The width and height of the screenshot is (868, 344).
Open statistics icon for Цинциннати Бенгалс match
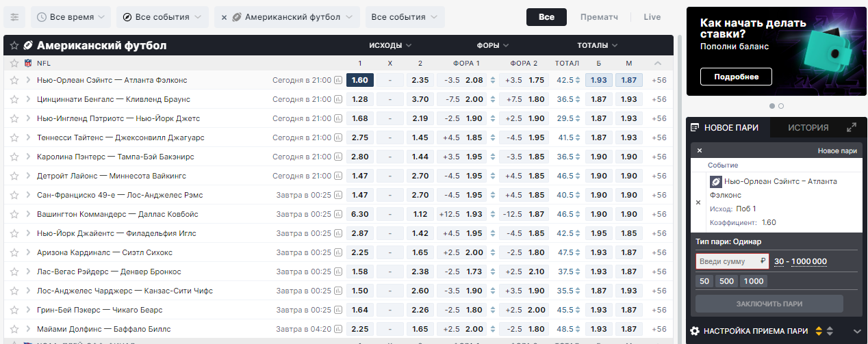pyautogui.click(x=338, y=99)
